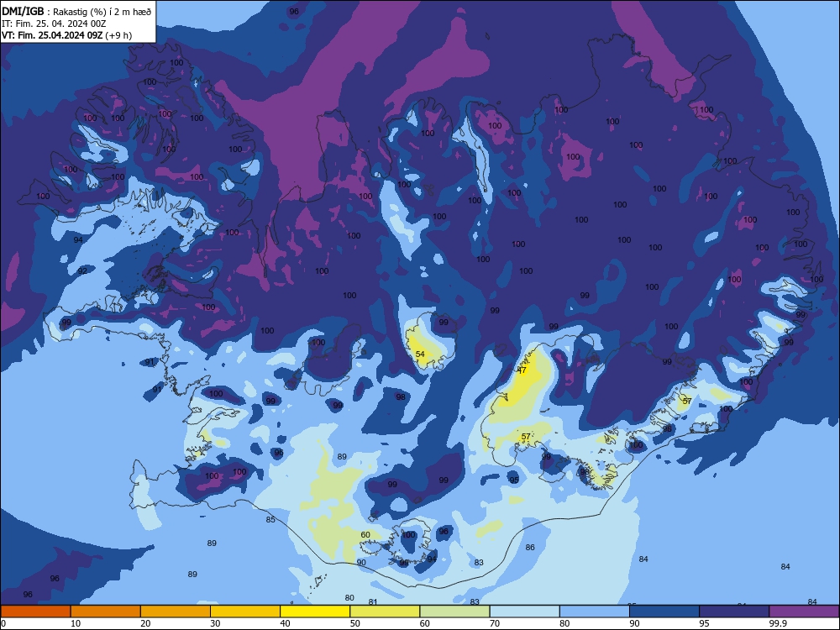
Task: Click the purple legend swatch above 99.9
Action: tap(804, 612)
